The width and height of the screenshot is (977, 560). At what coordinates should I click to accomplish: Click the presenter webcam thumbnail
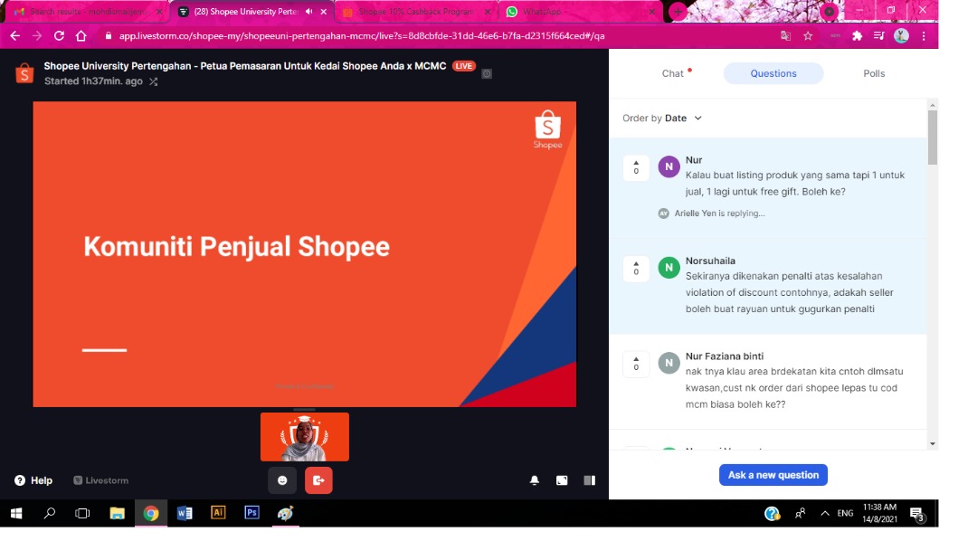click(305, 437)
